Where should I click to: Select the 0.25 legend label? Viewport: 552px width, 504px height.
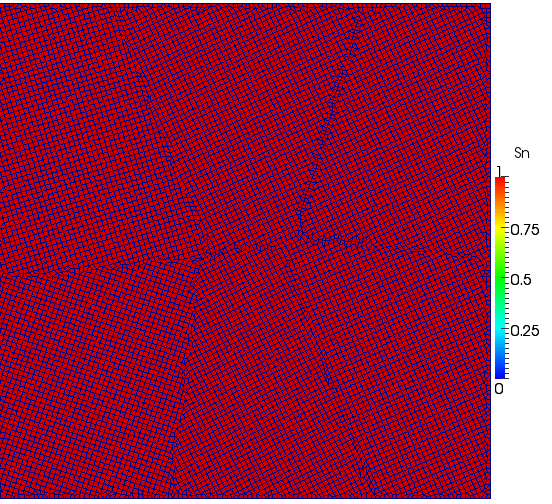[x=525, y=331]
